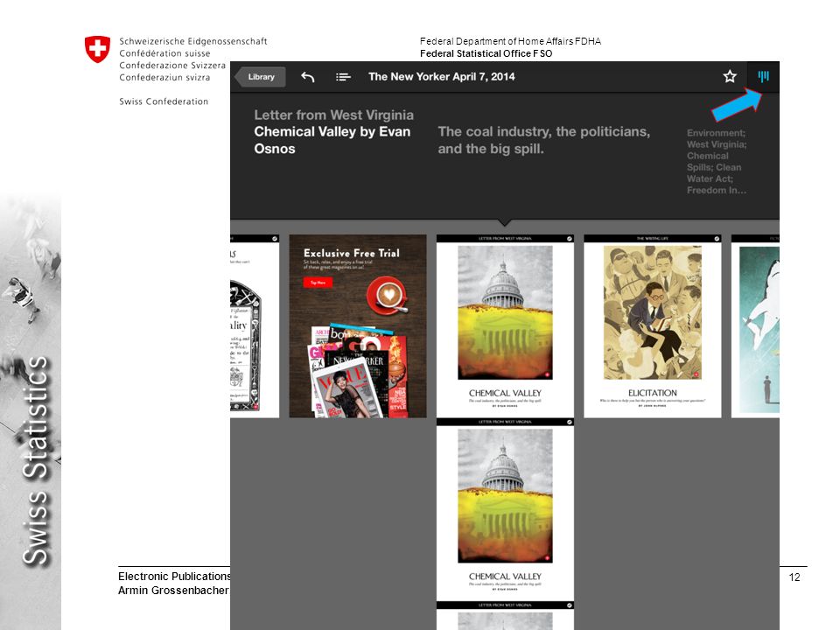Viewport: 840px width, 630px height.
Task: Open the table of contents list icon
Action: pos(343,77)
